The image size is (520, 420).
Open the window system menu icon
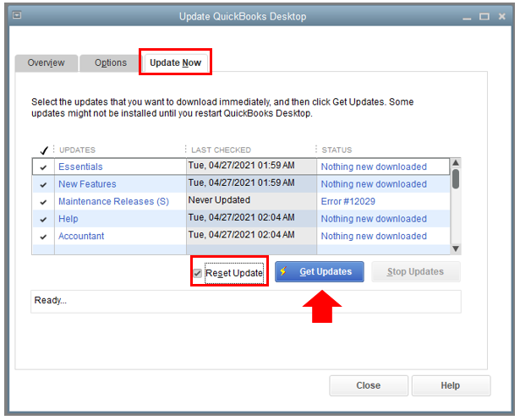[x=17, y=15]
